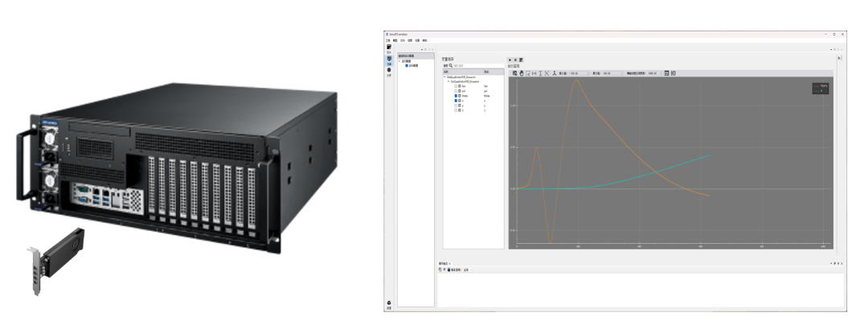Close the output tab with its x button
Viewport: 868px width, 321px height.
click(x=449, y=263)
